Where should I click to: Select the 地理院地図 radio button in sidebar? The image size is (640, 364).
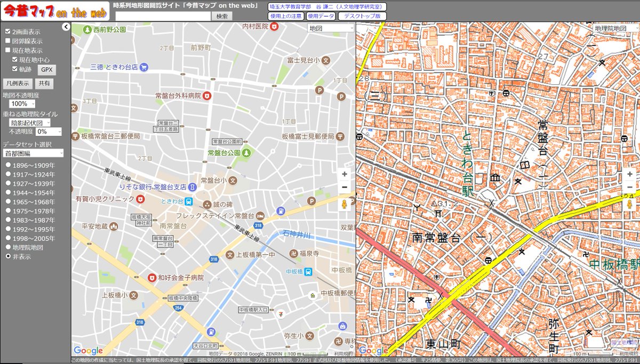click(8, 247)
